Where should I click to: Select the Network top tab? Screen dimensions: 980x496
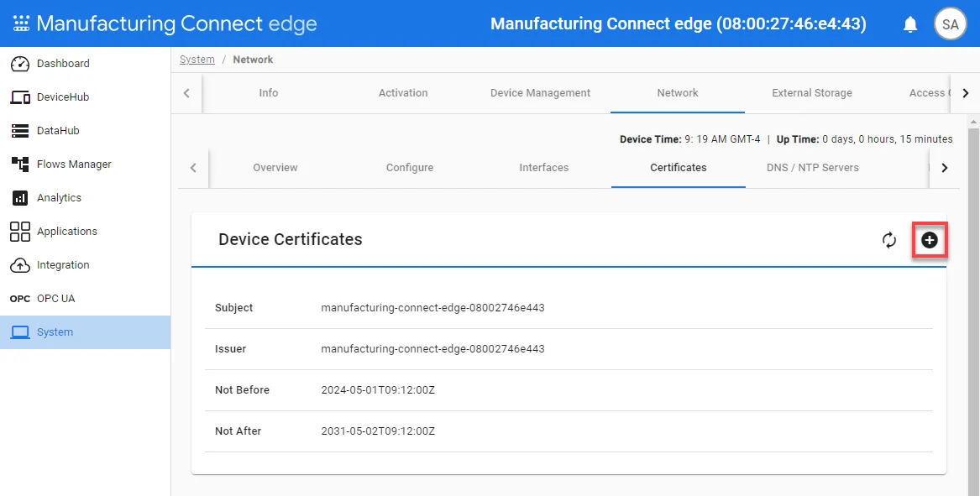[678, 93]
